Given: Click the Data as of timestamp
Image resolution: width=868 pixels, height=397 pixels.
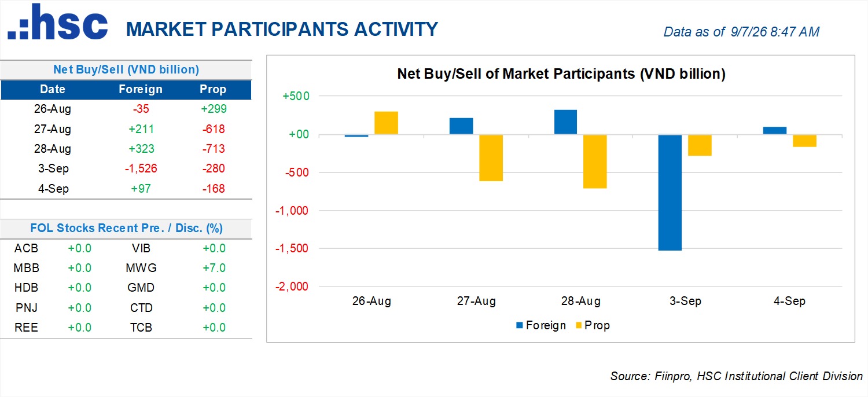Looking at the screenshot, I should (x=741, y=32).
